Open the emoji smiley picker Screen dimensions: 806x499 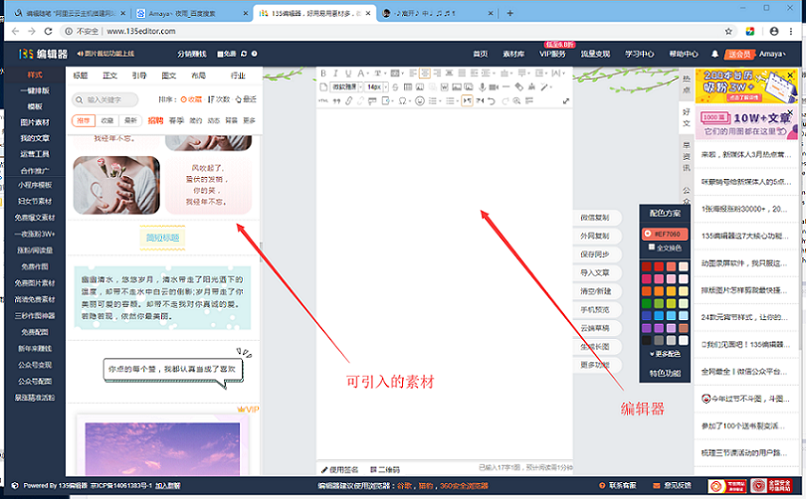[420, 101]
